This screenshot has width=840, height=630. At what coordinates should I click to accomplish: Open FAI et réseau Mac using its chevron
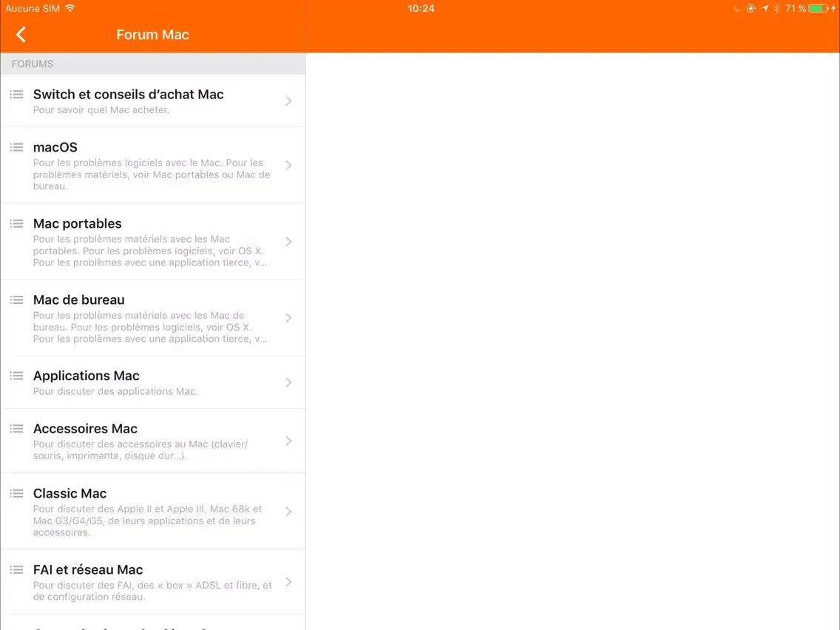[288, 583]
